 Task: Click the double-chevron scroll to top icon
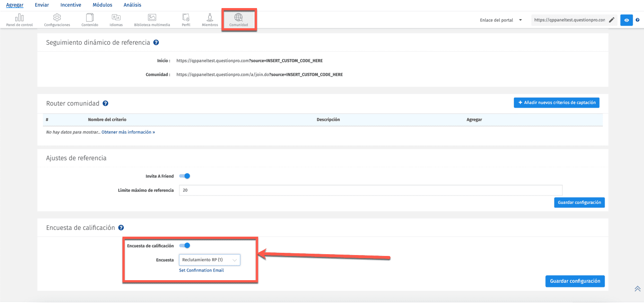click(637, 289)
